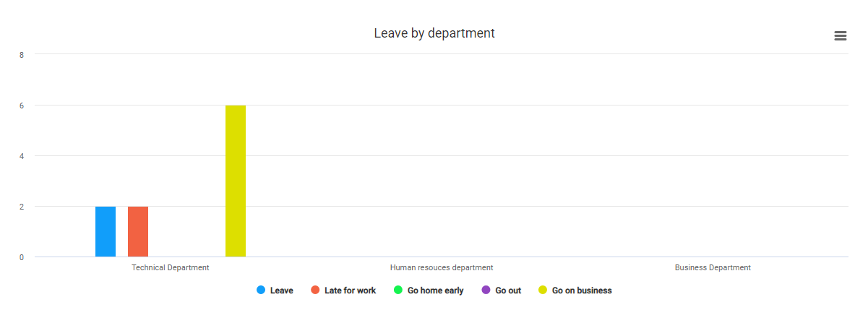Select the tall yellow Go on business bar
The image size is (868, 323).
[236, 181]
